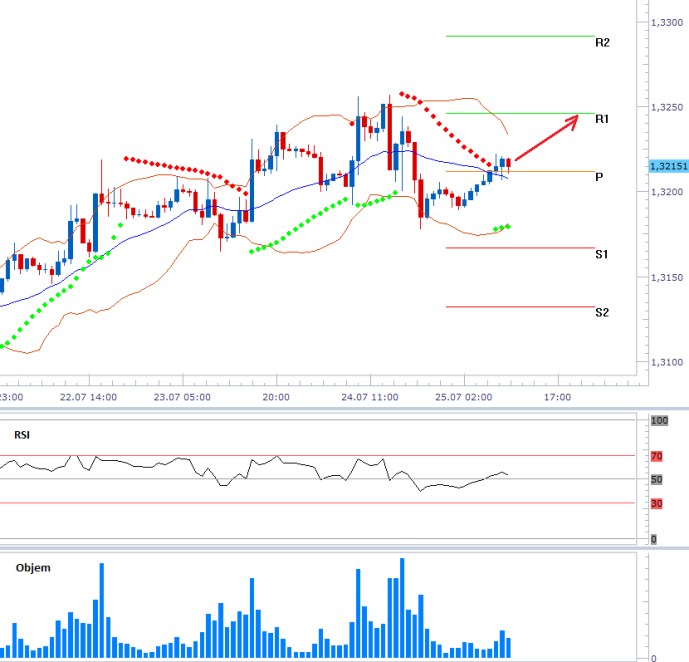
Task: Click the current price tag 1,32151
Action: pos(668,166)
